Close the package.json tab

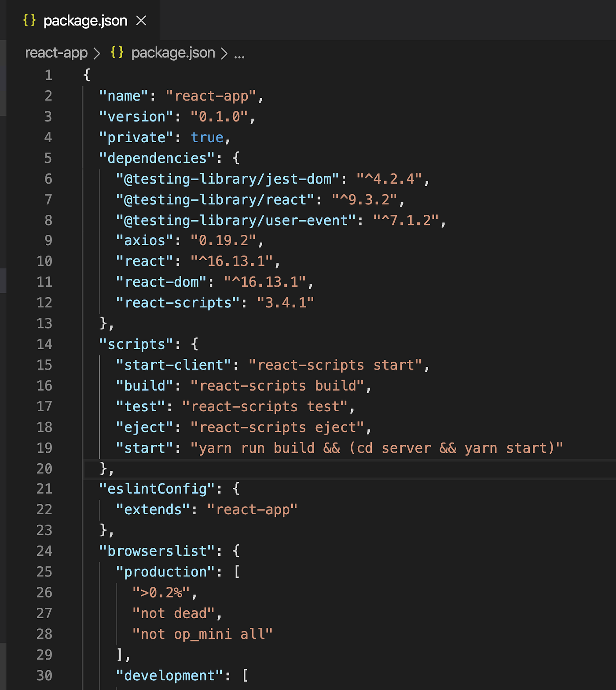click(x=140, y=20)
